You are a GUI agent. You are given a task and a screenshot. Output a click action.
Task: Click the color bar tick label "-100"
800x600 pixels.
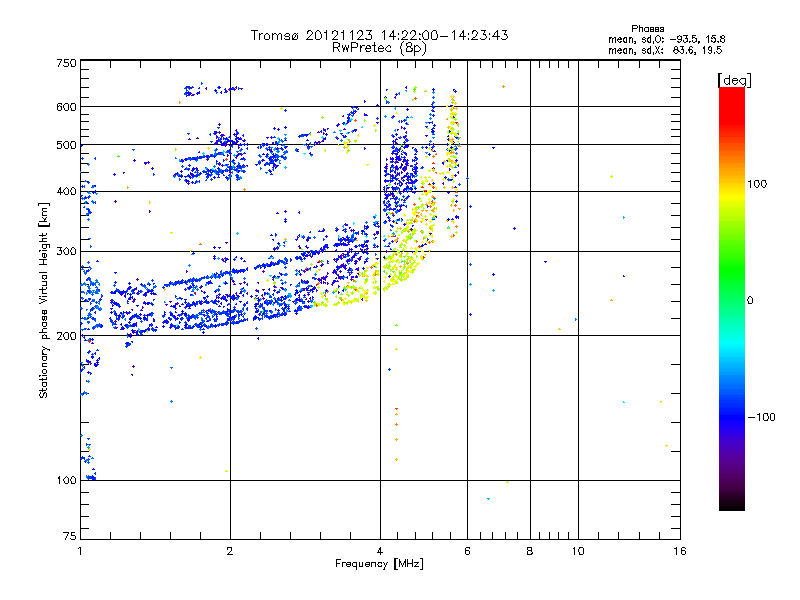[761, 417]
